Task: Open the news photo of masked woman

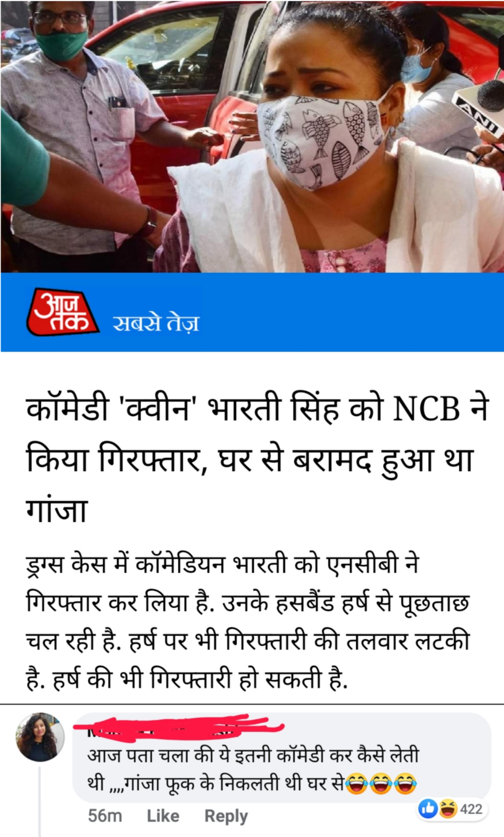Action: click(x=252, y=136)
